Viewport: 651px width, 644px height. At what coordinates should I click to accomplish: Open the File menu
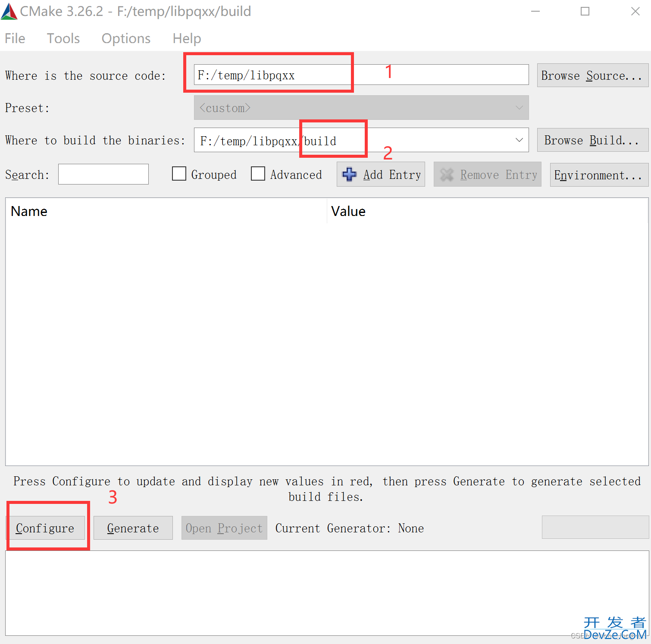point(15,39)
